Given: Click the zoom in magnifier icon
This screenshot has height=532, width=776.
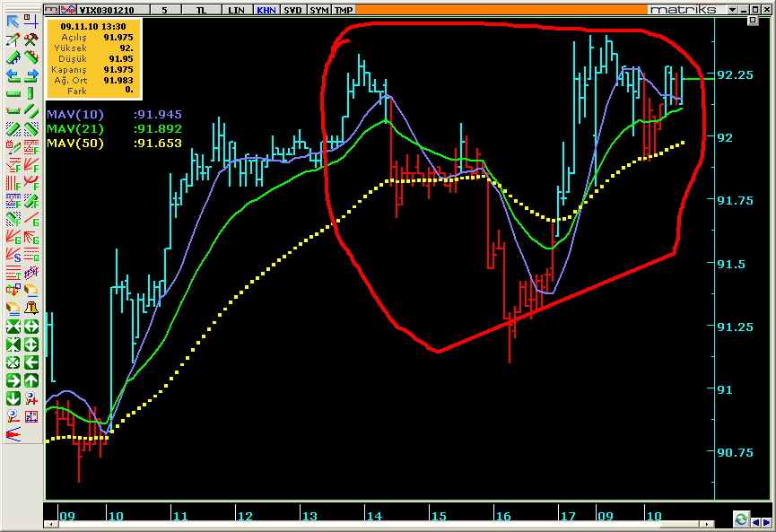Looking at the screenshot, I should pyautogui.click(x=31, y=398).
